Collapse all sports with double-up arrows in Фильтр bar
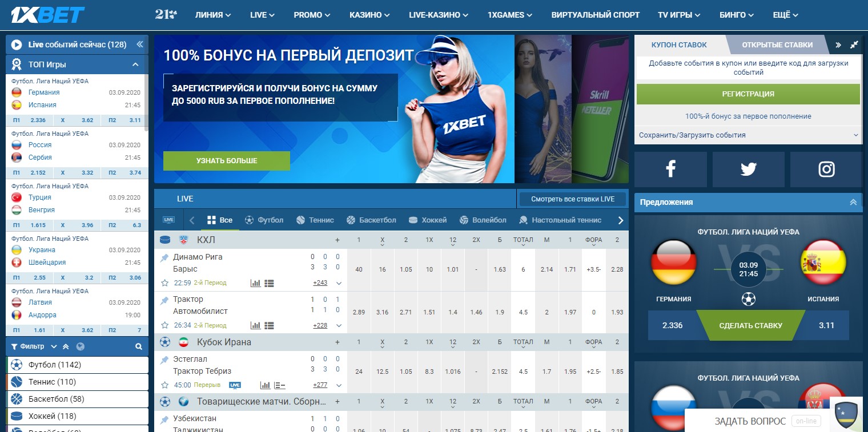The width and height of the screenshot is (868, 432). (66, 346)
